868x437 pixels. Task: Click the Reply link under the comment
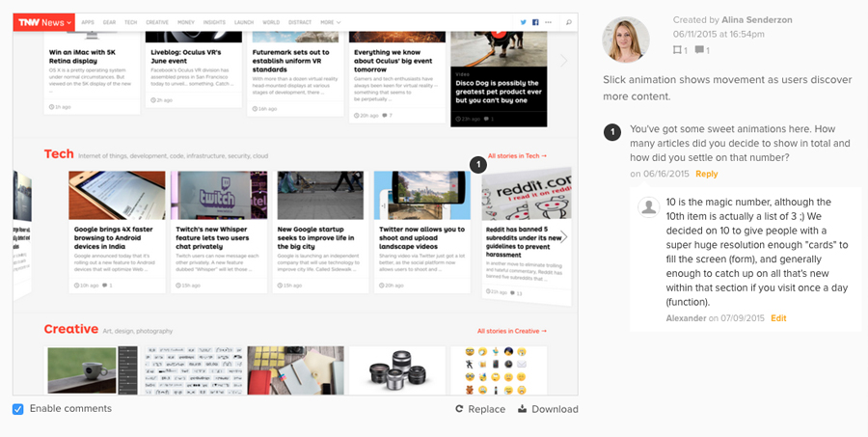pyautogui.click(x=706, y=174)
